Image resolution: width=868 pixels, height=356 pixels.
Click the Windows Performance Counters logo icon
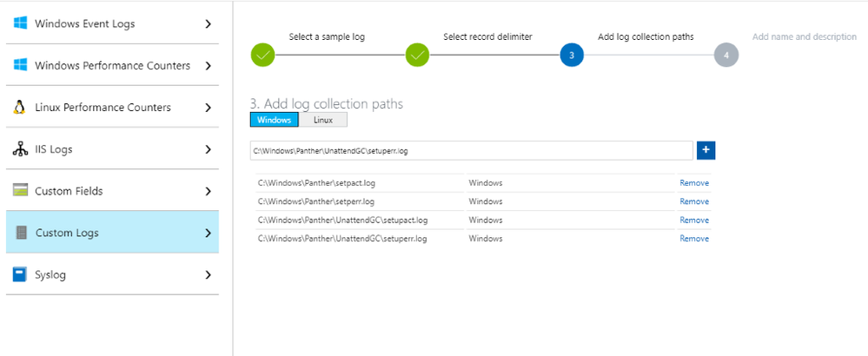[21, 65]
